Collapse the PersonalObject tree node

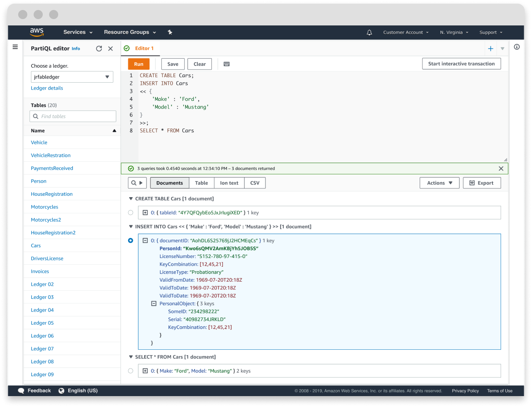[154, 303]
